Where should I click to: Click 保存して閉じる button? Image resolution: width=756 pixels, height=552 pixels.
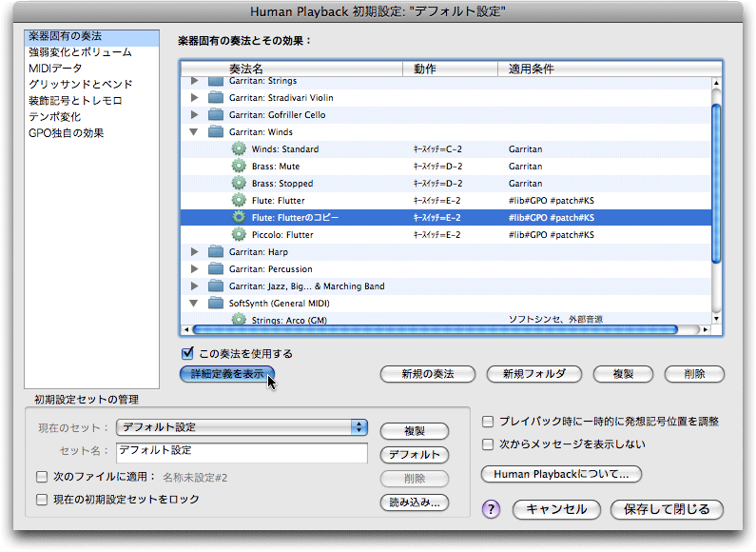coord(667,509)
